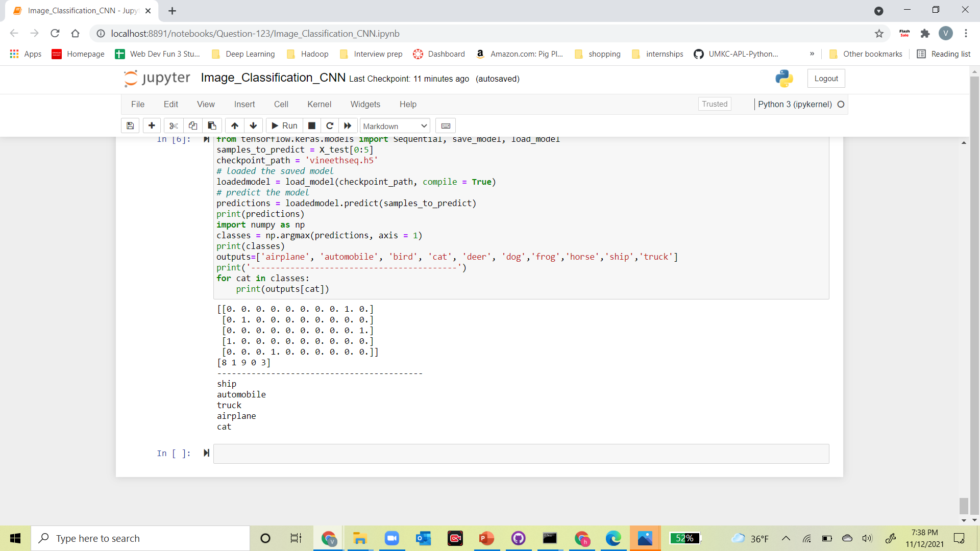This screenshot has height=551, width=980.
Task: Move the selected cell up
Action: [234, 126]
